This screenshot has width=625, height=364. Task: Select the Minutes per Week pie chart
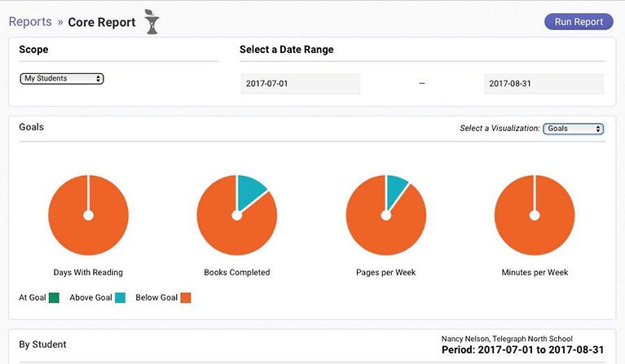[534, 216]
